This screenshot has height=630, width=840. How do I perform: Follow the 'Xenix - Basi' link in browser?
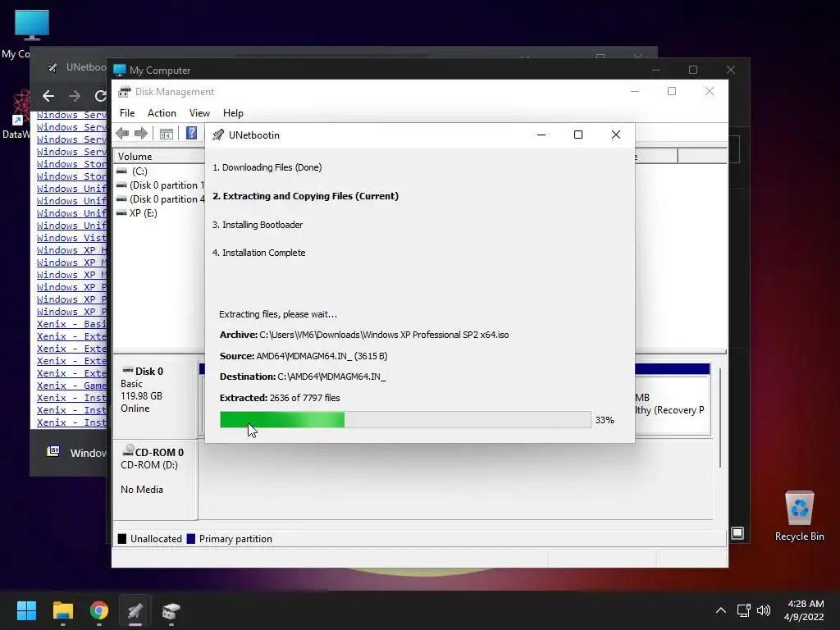pyautogui.click(x=71, y=324)
